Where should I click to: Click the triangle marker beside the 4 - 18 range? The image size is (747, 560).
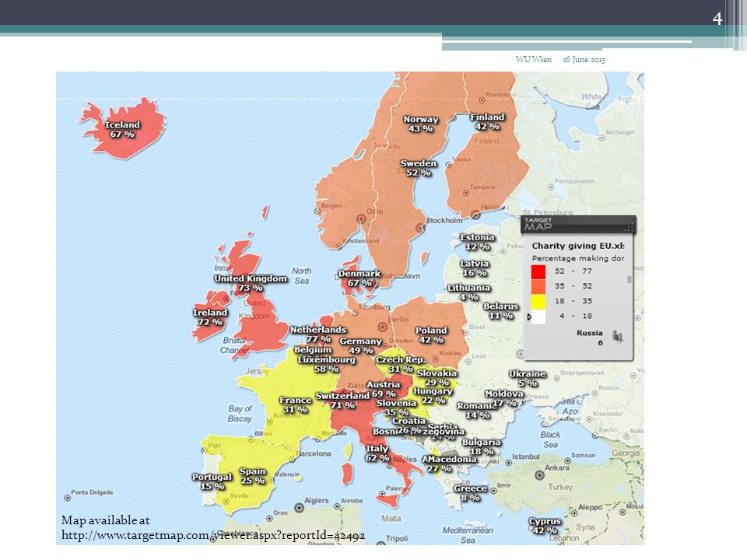529,317
